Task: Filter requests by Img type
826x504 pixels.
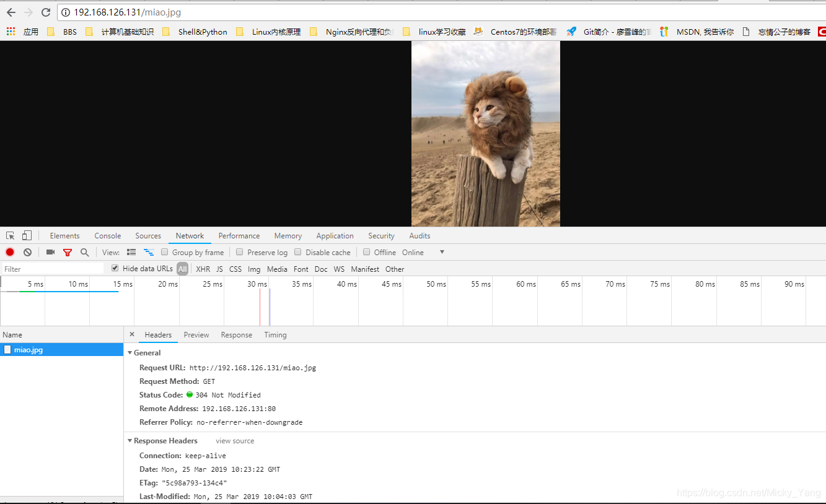Action: [x=254, y=269]
